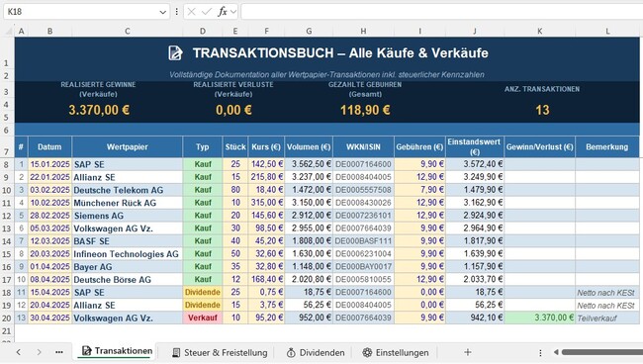Select column K header

(540, 31)
